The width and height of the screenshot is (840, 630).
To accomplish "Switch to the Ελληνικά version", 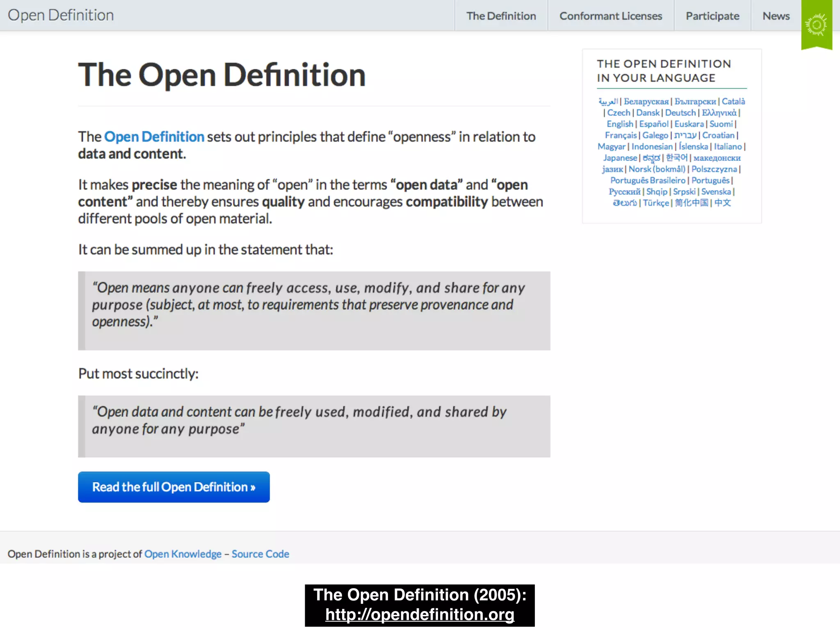I will [x=719, y=112].
